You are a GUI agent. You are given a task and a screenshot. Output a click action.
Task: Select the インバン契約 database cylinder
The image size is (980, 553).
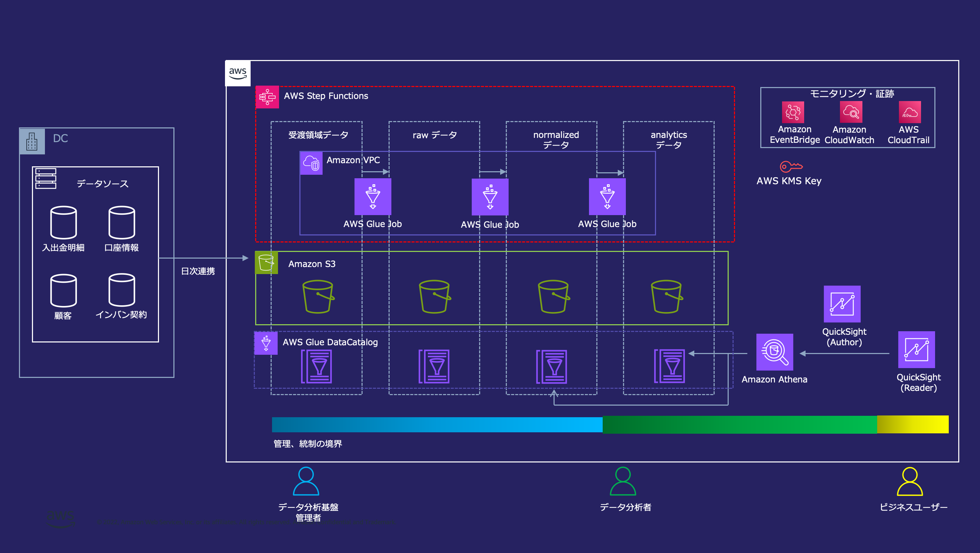[122, 290]
